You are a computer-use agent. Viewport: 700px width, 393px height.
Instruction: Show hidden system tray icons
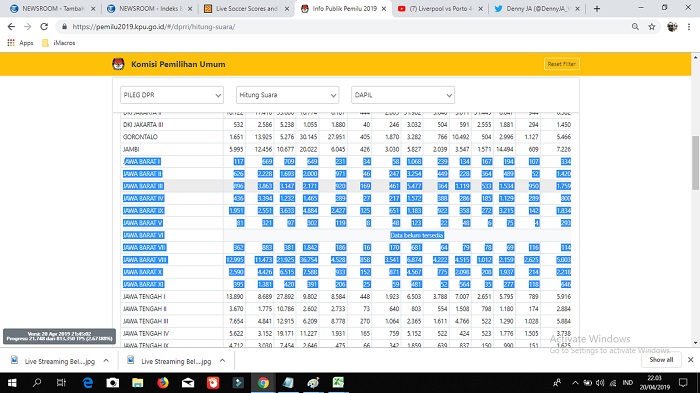click(x=575, y=383)
